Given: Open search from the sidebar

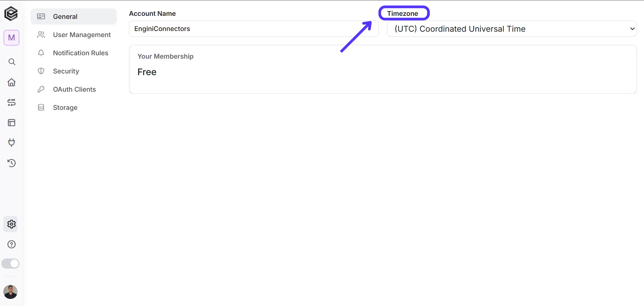Looking at the screenshot, I should [12, 62].
